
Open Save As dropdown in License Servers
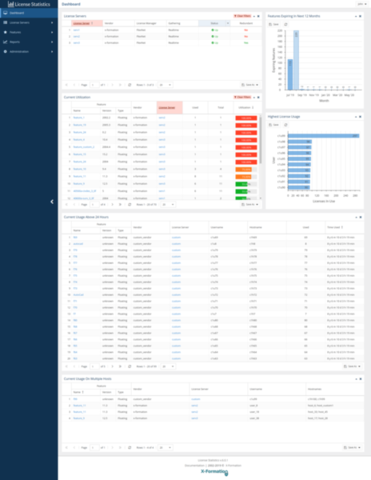(250, 85)
